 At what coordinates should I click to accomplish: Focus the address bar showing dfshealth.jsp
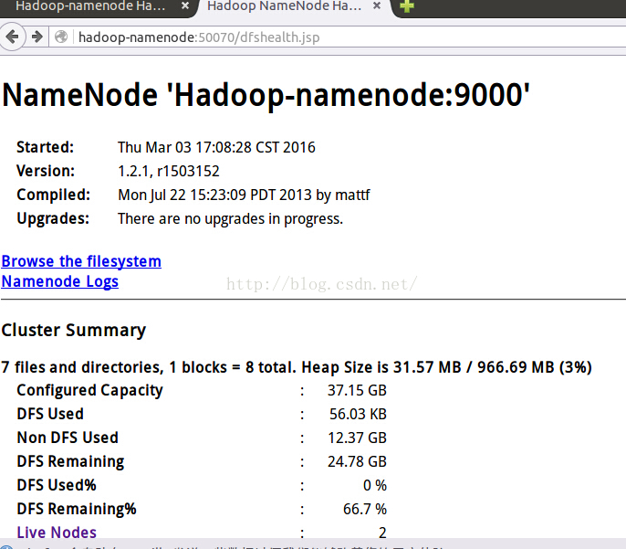[300, 37]
